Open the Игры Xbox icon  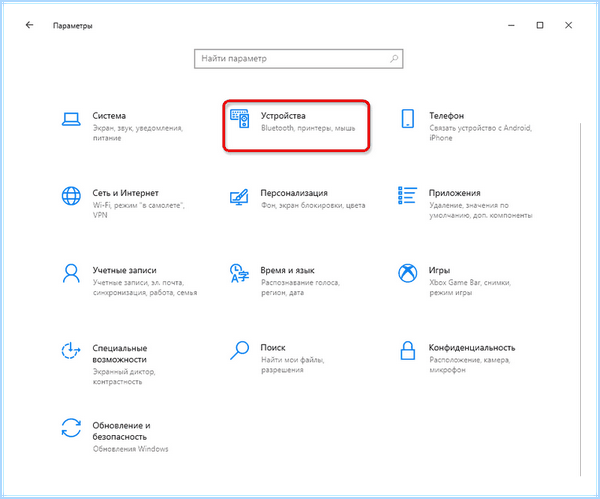408,273
